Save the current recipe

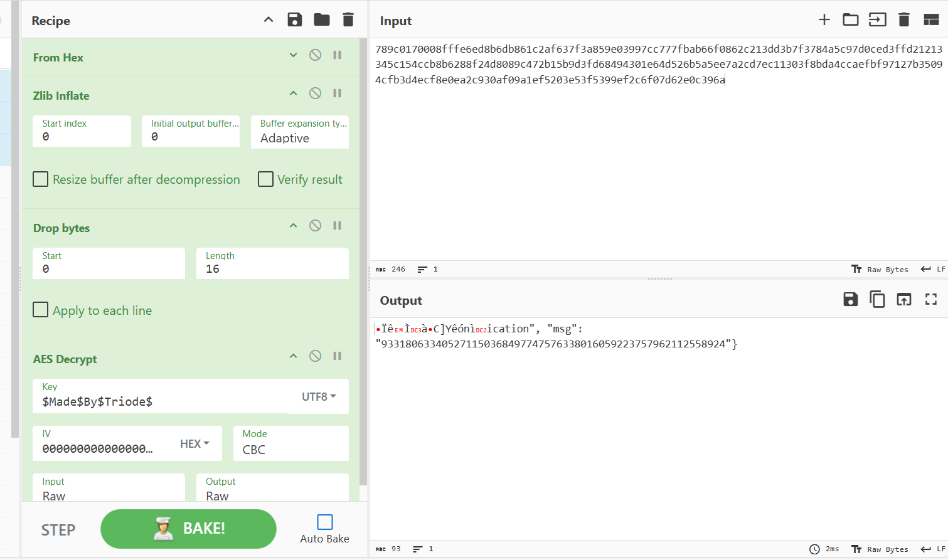294,20
